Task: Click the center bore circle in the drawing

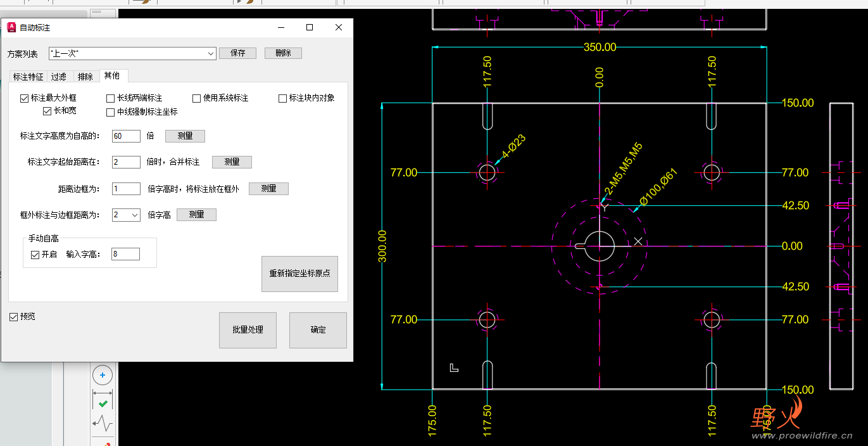Action: click(x=600, y=246)
